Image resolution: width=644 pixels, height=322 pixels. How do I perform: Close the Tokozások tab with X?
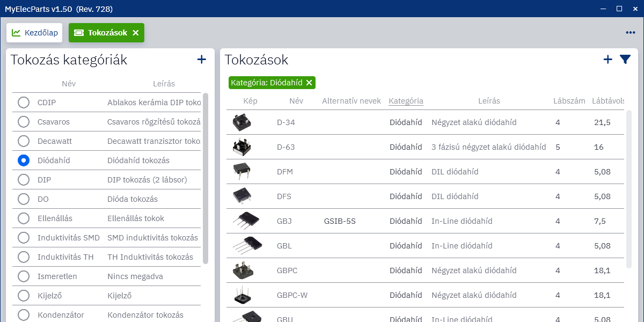tap(136, 33)
